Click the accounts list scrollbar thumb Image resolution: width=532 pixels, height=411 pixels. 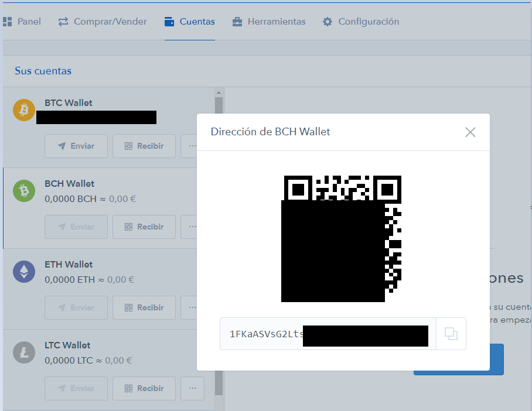tap(219, 106)
